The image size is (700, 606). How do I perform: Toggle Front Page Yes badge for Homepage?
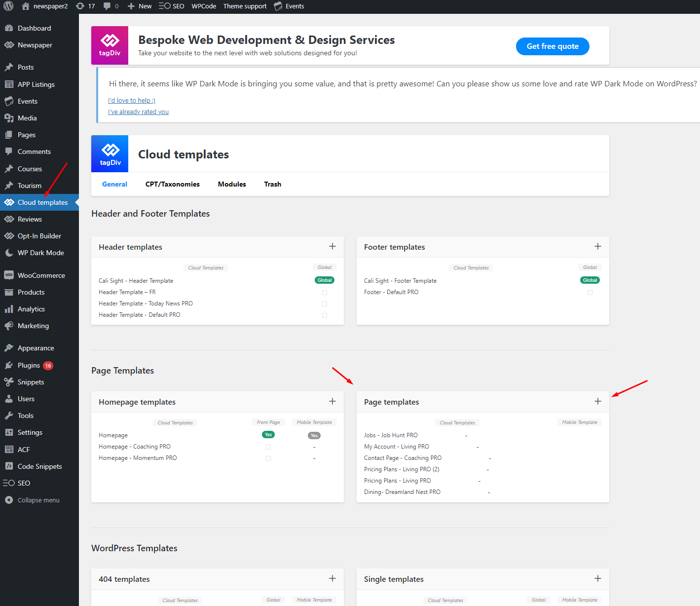268,435
